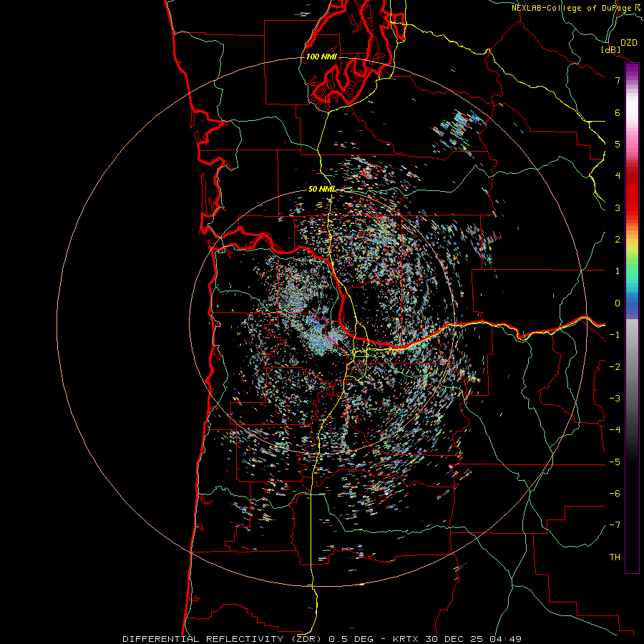Screen dimensions: 644x644
Task: Click the positive 2 tick on the dB scale
Action: [618, 240]
